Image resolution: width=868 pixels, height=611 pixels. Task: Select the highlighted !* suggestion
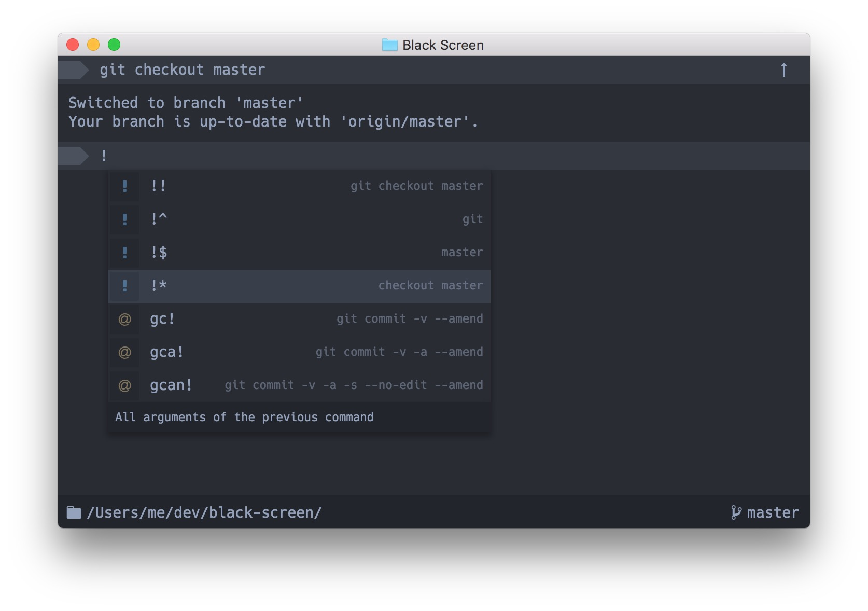299,286
